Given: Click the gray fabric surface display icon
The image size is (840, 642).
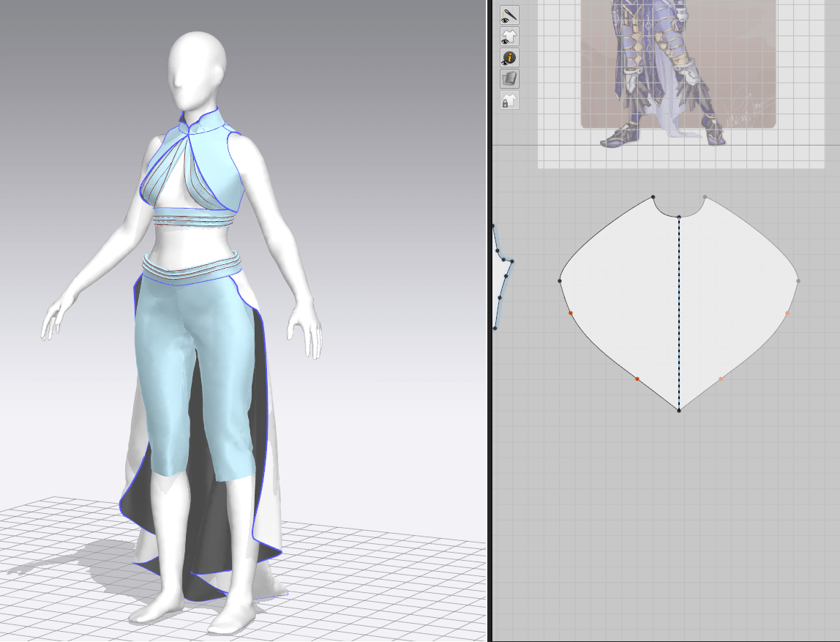Looking at the screenshot, I should coord(509,78).
